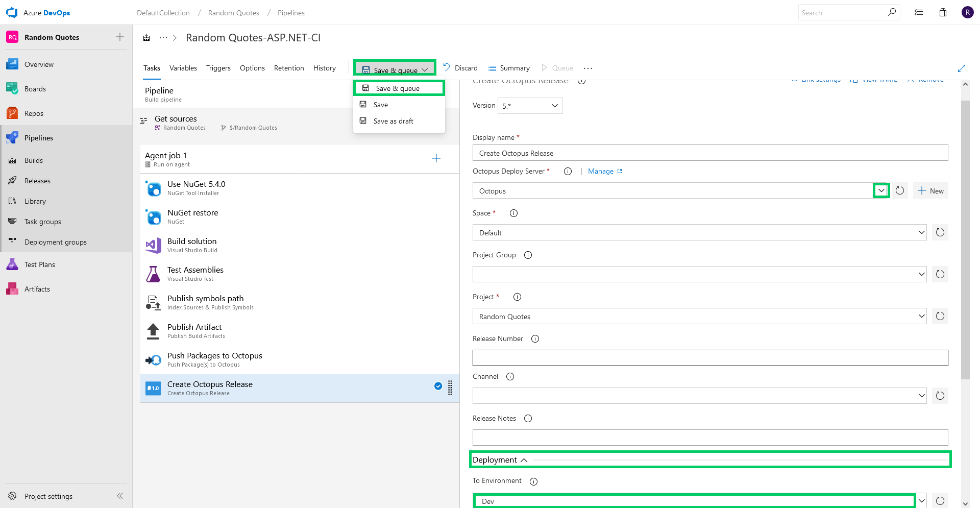The height and width of the screenshot is (508, 980).
Task: Add new item with the plus next to Random Quotes
Action: pos(120,37)
